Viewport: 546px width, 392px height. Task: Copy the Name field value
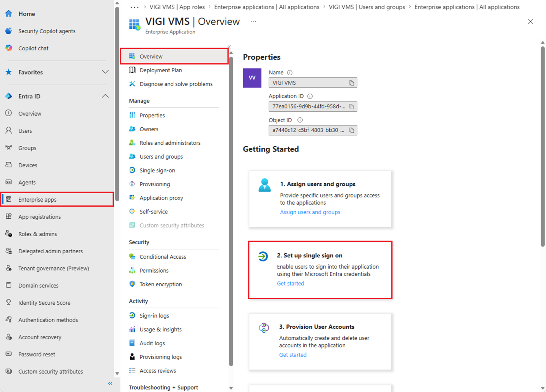(x=351, y=83)
